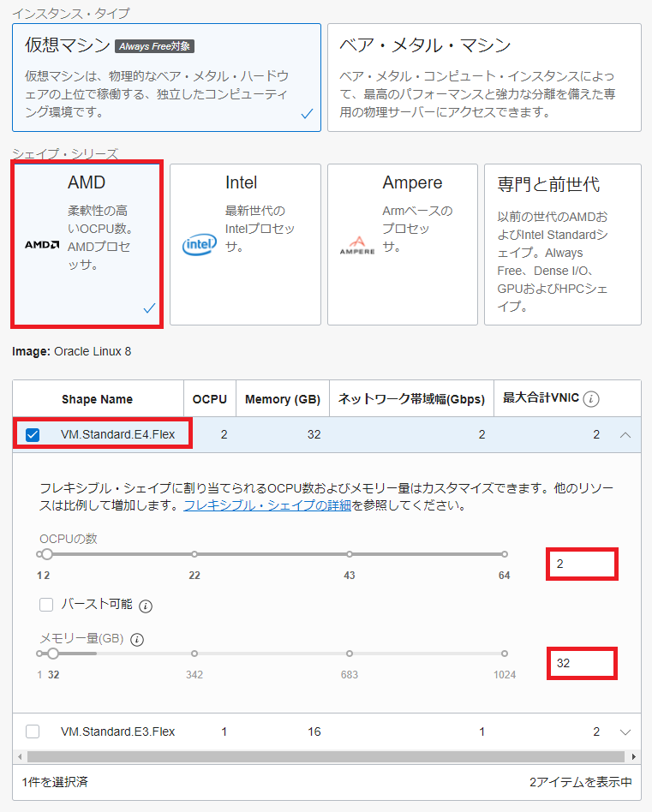Collapse the VM.Standard.E4.Flex row chevron

[625, 435]
